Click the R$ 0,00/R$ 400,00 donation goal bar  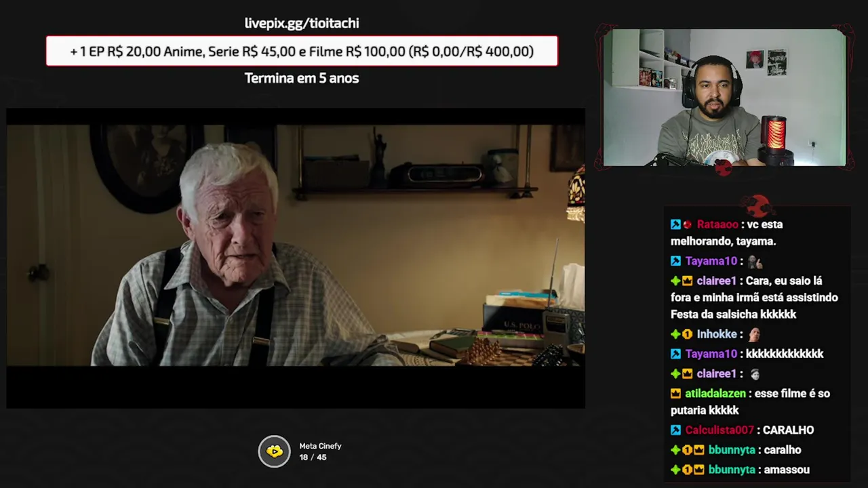pyautogui.click(x=302, y=52)
